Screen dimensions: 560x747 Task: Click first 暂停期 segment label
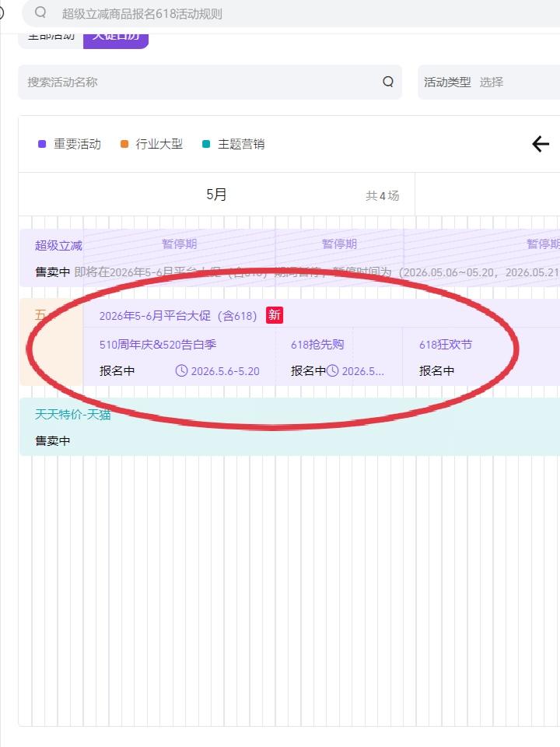[x=180, y=244]
